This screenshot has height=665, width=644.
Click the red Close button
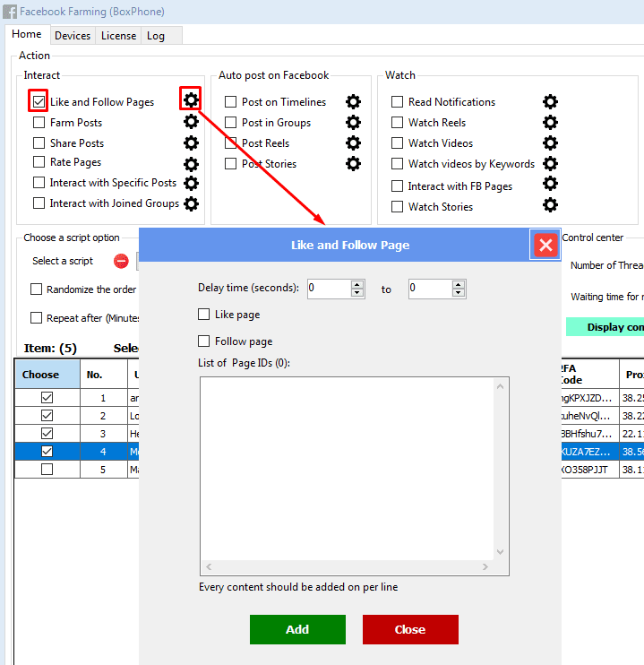(410, 629)
